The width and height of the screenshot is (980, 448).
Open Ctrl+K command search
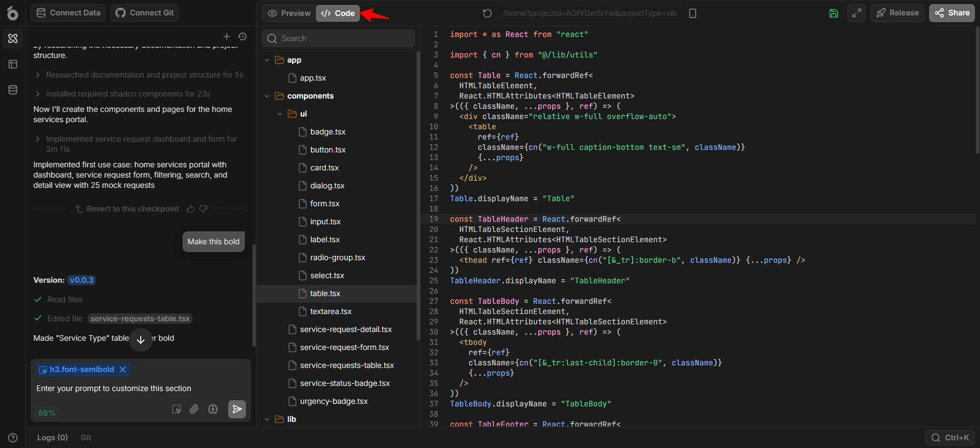point(950,438)
